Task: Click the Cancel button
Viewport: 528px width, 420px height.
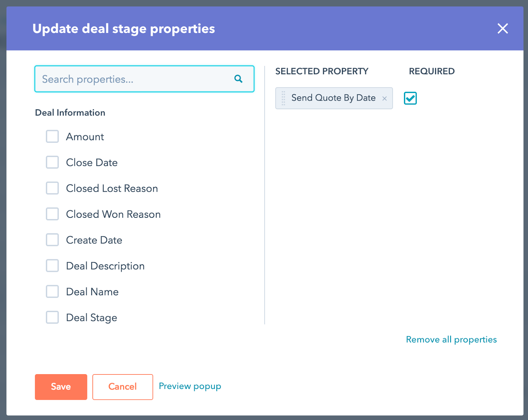Action: point(122,387)
